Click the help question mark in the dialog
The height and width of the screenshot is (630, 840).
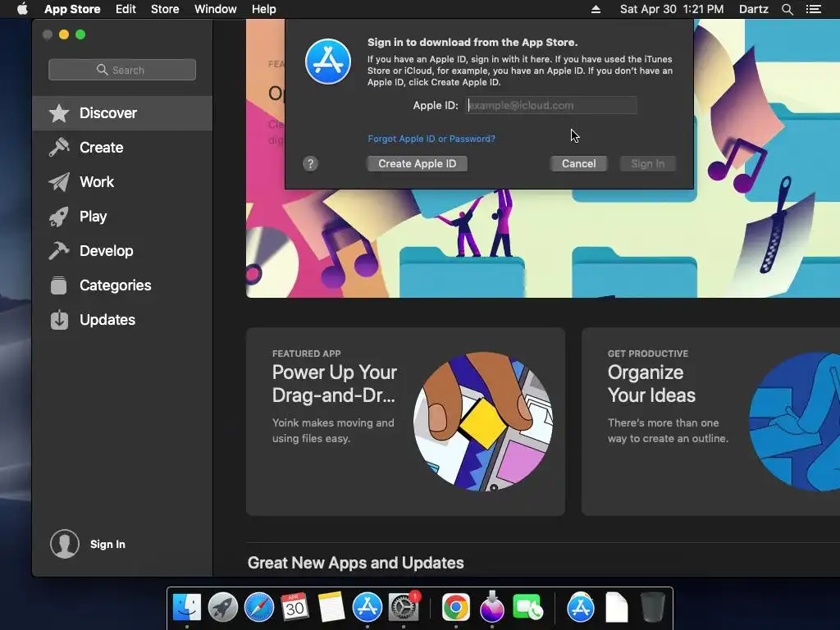pos(310,164)
